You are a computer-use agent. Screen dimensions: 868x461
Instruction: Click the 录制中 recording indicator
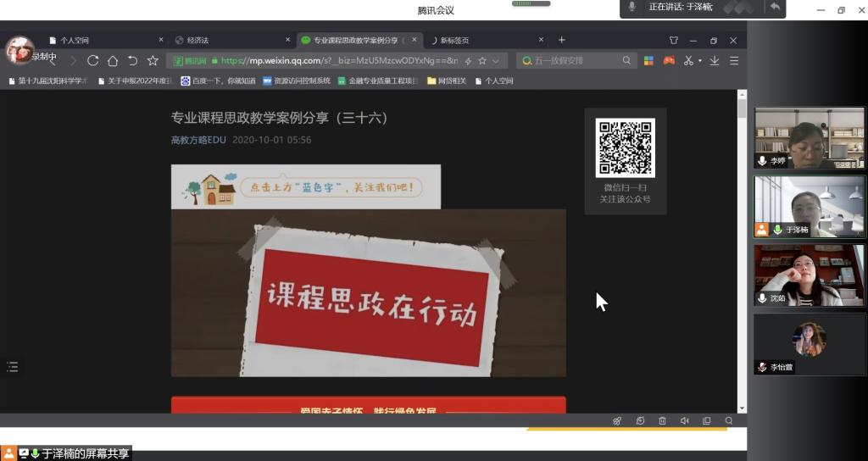coord(44,57)
